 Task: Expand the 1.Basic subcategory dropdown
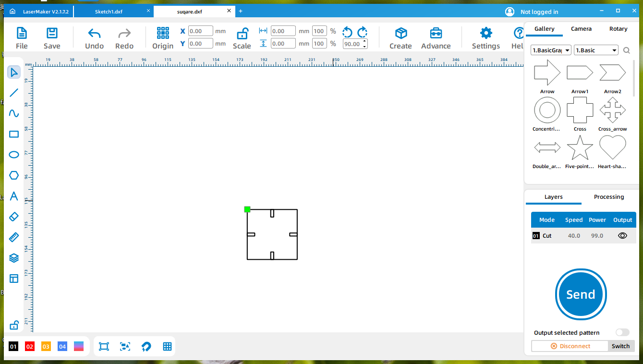pyautogui.click(x=596, y=50)
